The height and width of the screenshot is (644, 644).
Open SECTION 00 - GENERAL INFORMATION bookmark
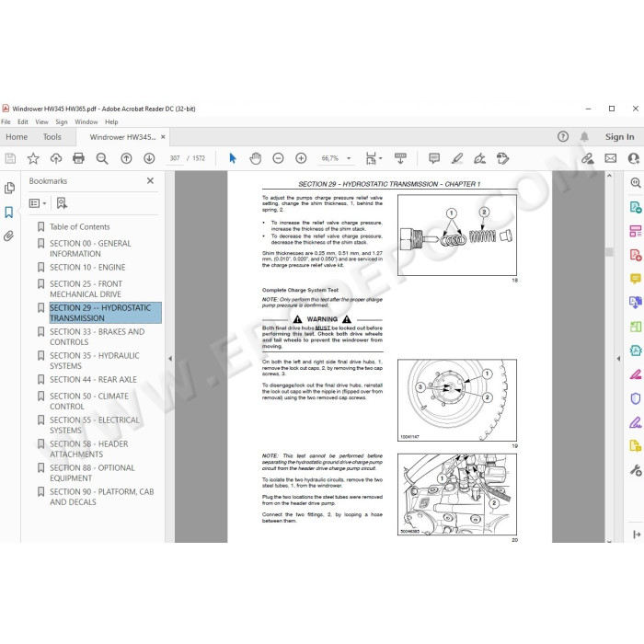90,248
